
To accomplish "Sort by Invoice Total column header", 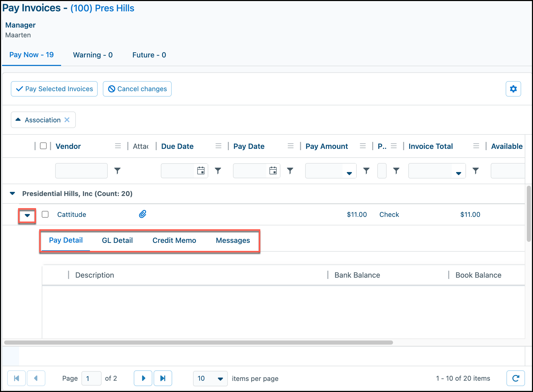I will (x=431, y=146).
